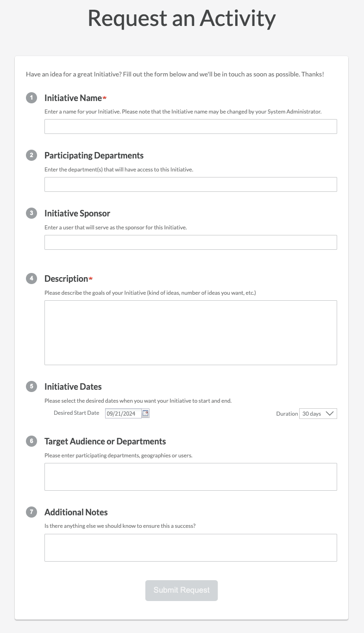Click the step 2 number badge

[x=31, y=155]
